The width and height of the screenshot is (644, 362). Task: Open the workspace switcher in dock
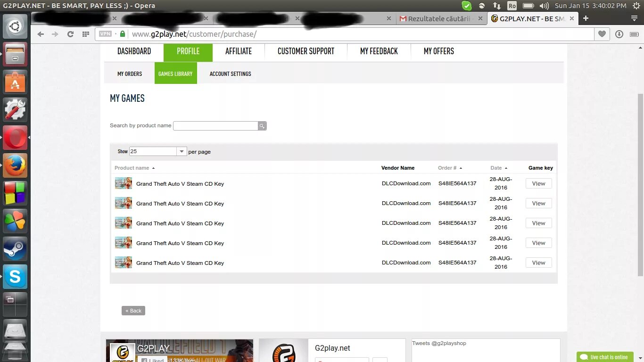pos(15,304)
